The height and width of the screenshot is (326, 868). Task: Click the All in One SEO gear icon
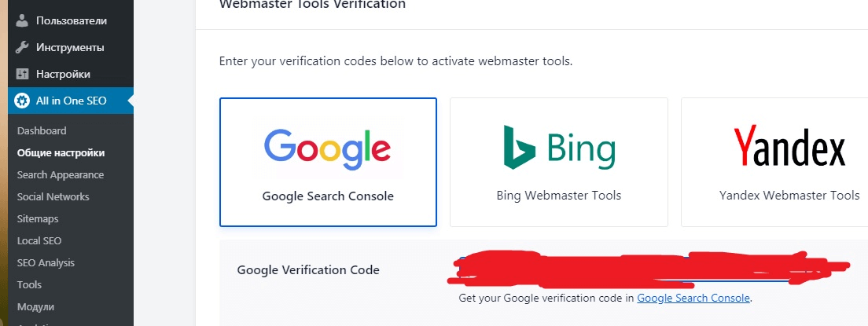(21, 101)
